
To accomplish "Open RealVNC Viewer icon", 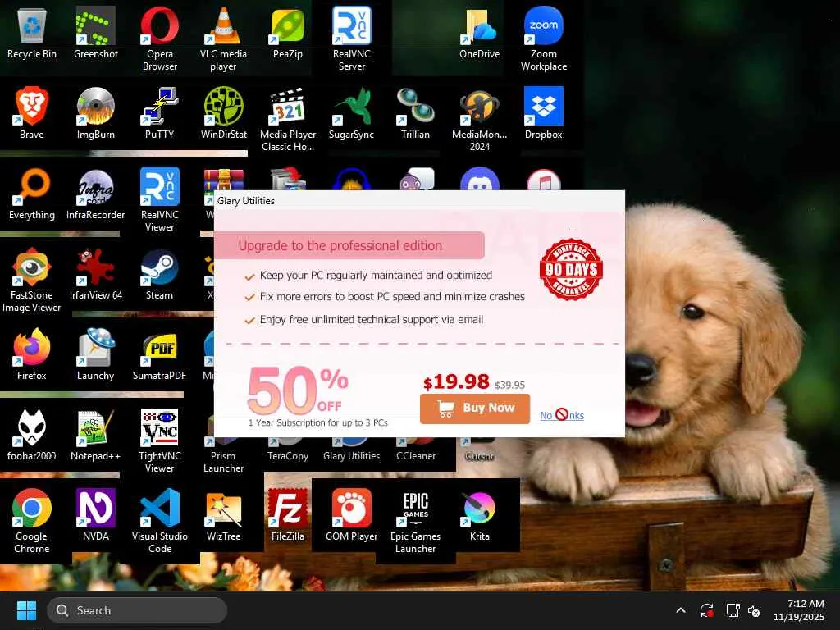I will [160, 199].
